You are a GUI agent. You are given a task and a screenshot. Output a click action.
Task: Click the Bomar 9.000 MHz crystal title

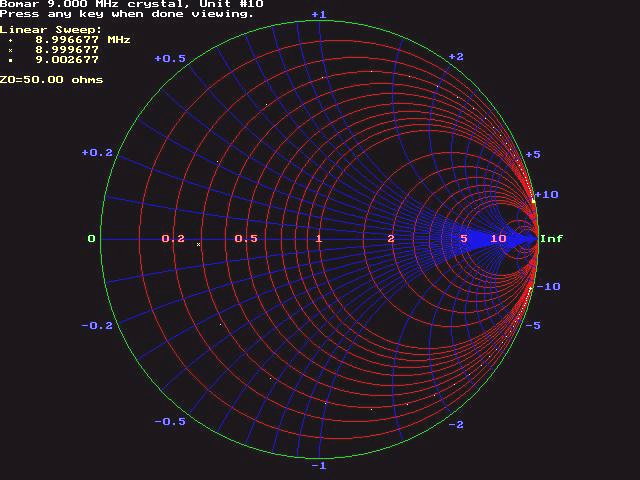coord(131,4)
